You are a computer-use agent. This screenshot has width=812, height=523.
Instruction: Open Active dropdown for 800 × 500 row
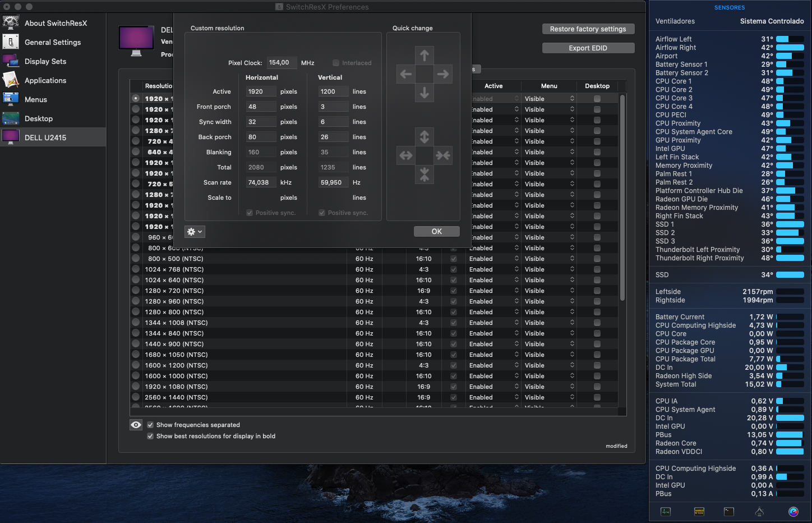pyautogui.click(x=493, y=259)
